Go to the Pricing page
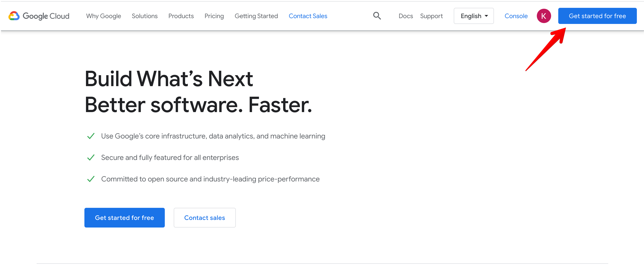 [214, 16]
